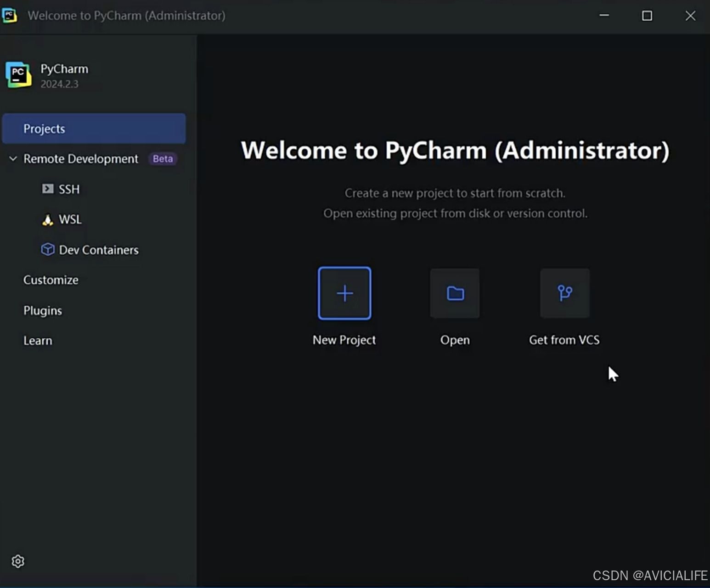Click the Welcome to PyCharm heading
Screen dimensions: 710x588
coord(455,151)
